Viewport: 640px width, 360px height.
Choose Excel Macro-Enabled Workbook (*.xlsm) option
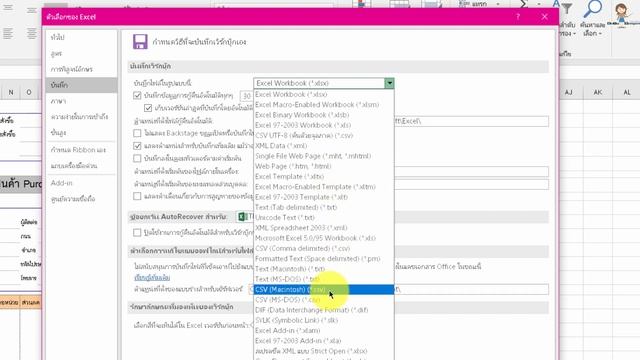324,104
